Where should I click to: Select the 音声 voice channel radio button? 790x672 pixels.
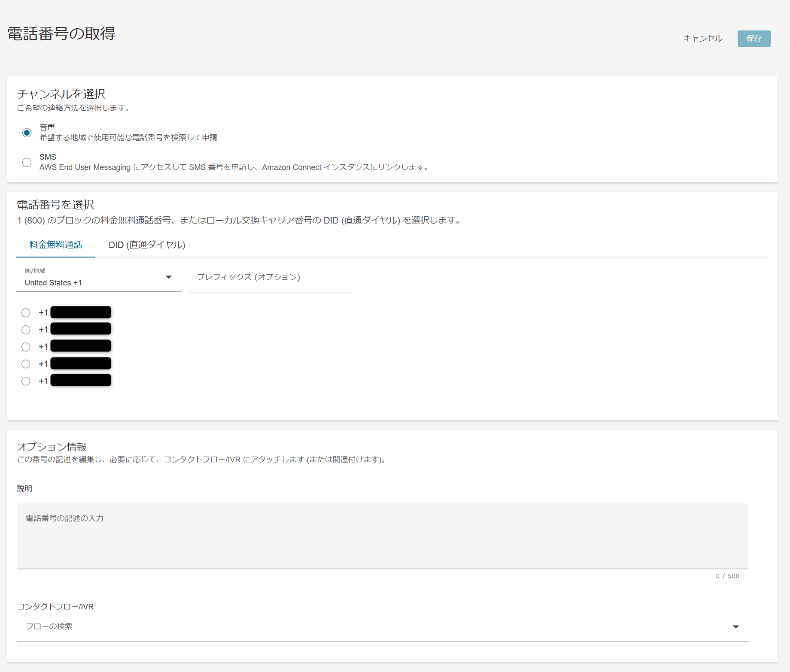pyautogui.click(x=27, y=133)
